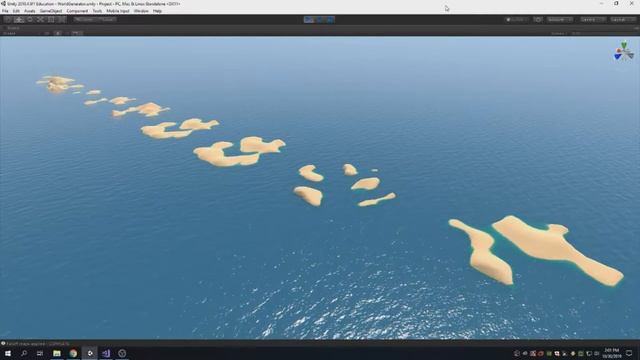This screenshot has width=640, height=360.
Task: Open the Edit menu
Action: click(16, 11)
